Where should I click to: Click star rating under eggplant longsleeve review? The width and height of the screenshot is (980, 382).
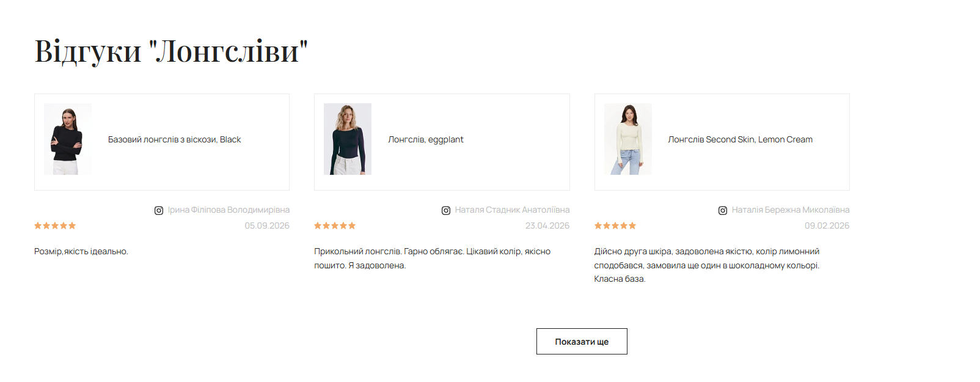coord(335,226)
